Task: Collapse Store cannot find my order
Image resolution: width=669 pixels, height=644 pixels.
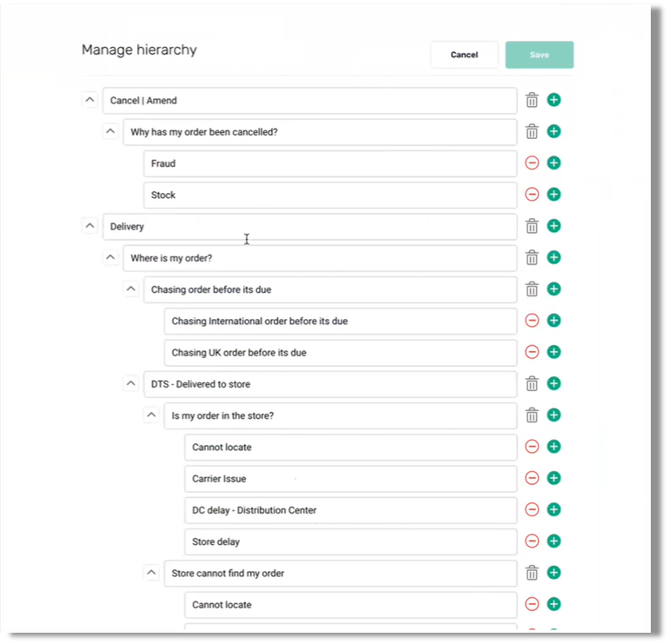Action: pyautogui.click(x=151, y=573)
